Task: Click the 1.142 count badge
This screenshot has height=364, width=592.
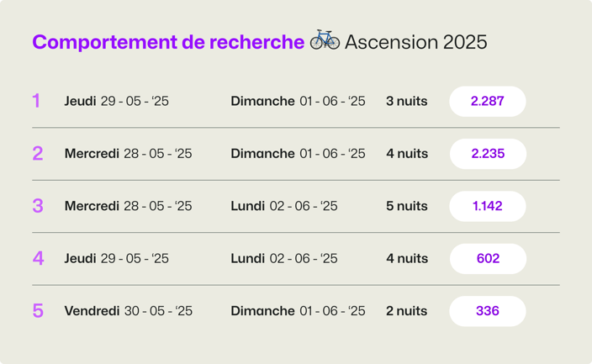Action: pos(488,206)
